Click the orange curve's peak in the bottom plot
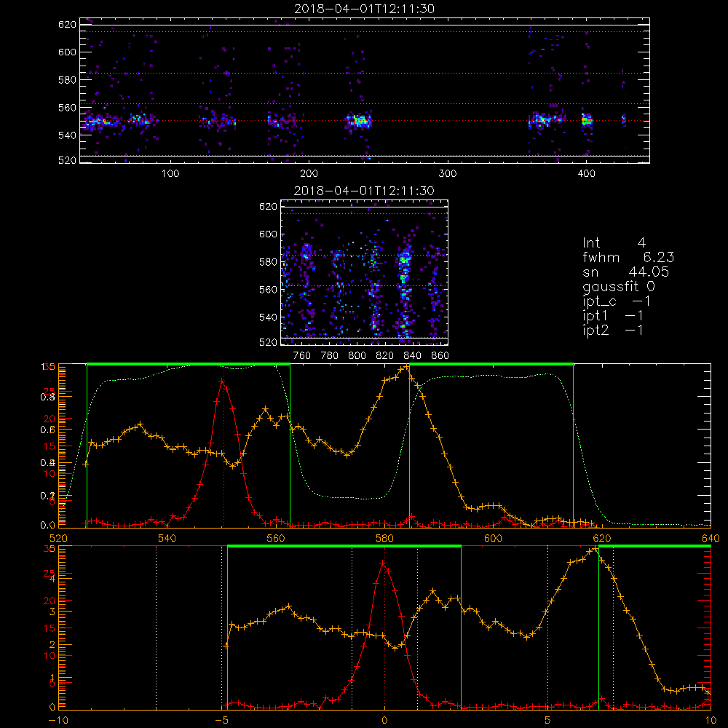Screen dimensions: 728x728 (x=594, y=549)
